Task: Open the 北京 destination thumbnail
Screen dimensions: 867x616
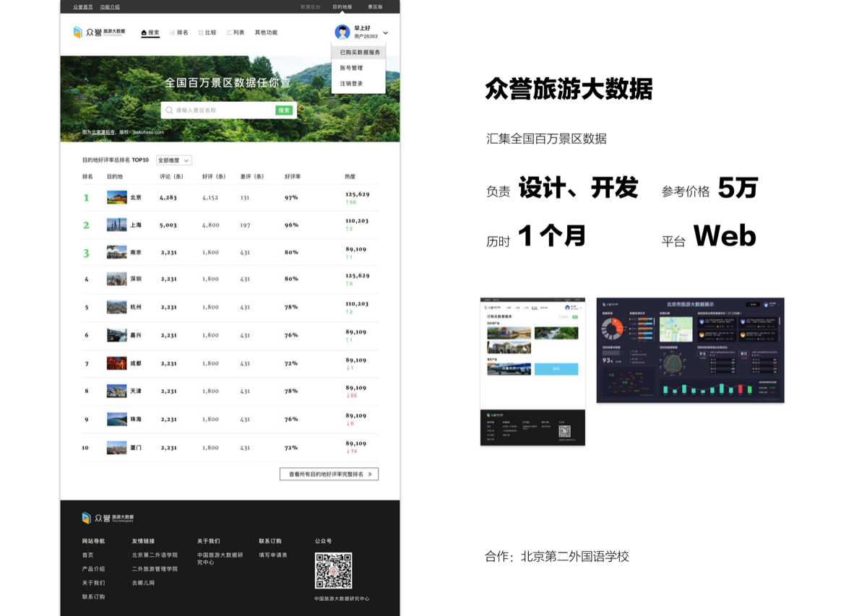Action: tap(117, 197)
